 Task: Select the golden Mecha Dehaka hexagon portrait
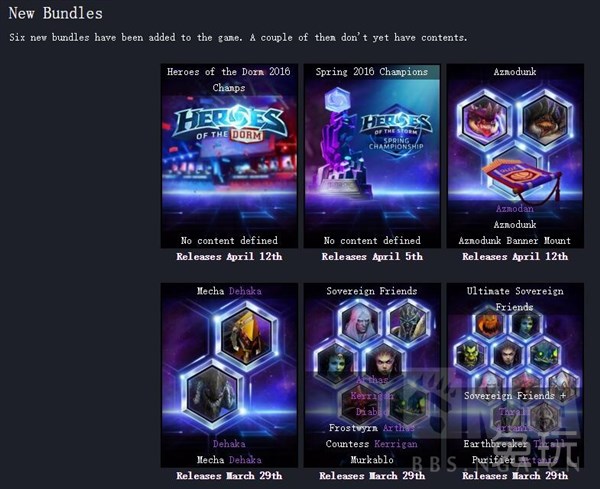click(x=246, y=336)
